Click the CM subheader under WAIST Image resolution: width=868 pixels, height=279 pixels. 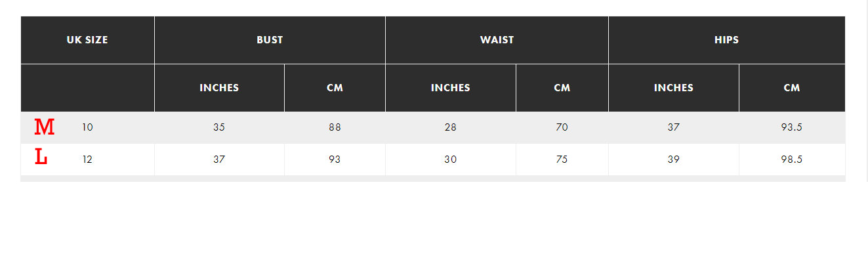click(x=562, y=88)
